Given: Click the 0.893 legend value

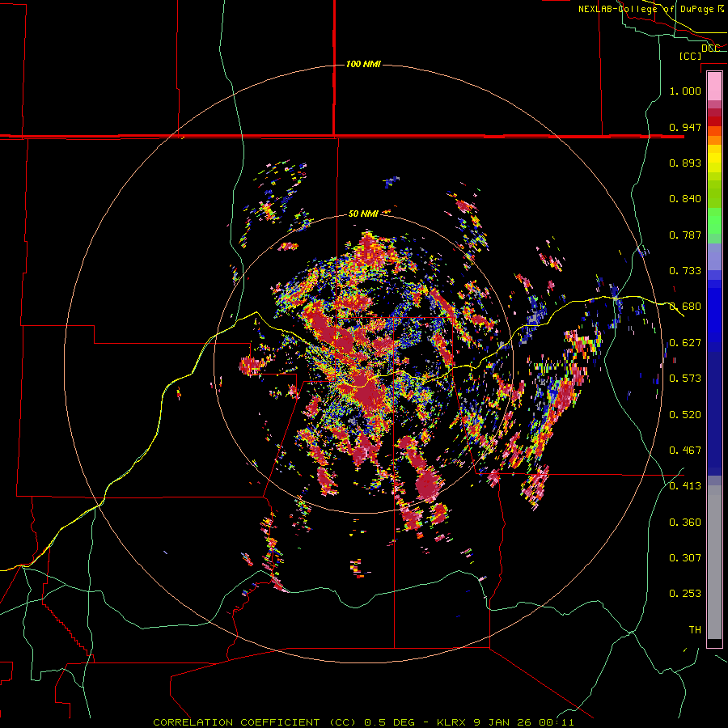Looking at the screenshot, I should [685, 163].
